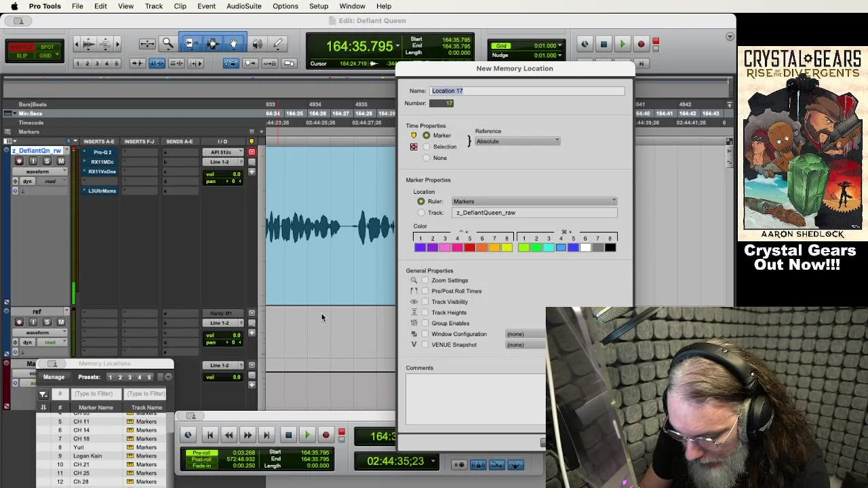
Task: Enable Shuffle edit mode
Action: coord(21,47)
